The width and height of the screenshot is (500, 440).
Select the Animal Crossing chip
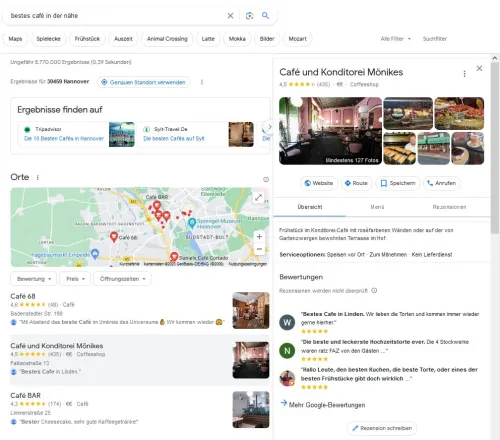pos(167,39)
